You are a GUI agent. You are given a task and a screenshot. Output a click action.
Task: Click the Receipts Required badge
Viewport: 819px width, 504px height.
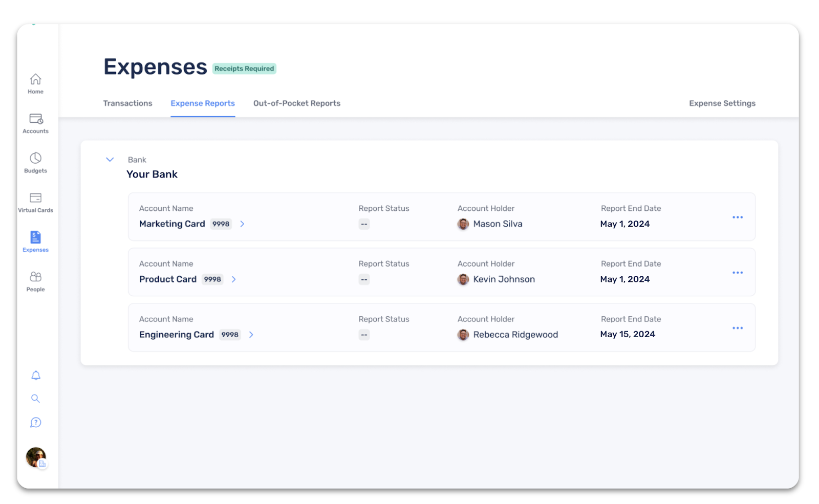(244, 69)
